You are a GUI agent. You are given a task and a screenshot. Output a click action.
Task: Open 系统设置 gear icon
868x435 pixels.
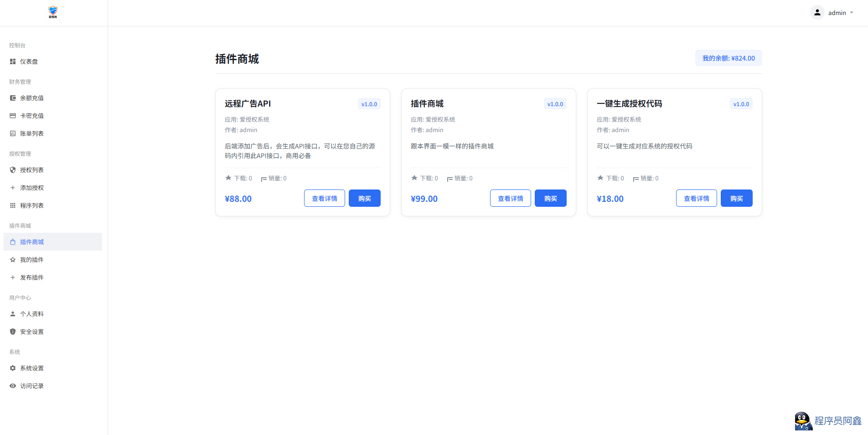pos(13,368)
